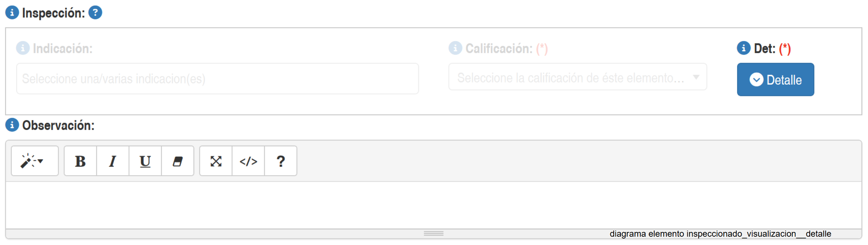Expand the Calificación select dropdown

click(x=577, y=77)
